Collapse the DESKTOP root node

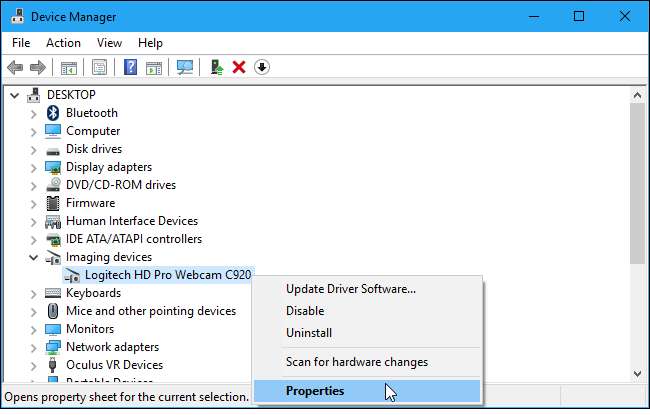(x=15, y=96)
